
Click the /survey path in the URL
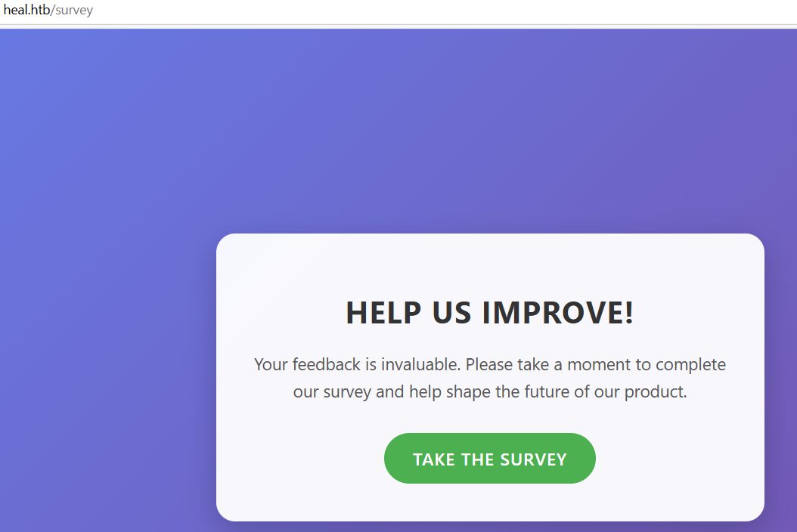73,11
